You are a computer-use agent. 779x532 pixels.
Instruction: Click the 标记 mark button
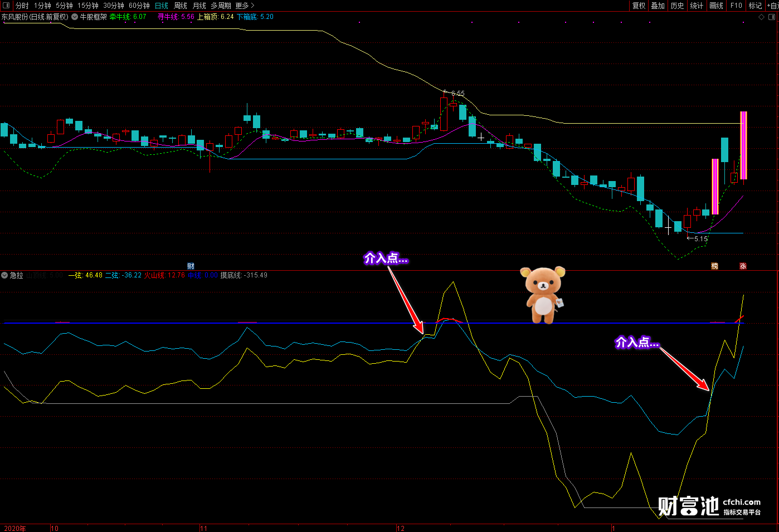click(755, 6)
